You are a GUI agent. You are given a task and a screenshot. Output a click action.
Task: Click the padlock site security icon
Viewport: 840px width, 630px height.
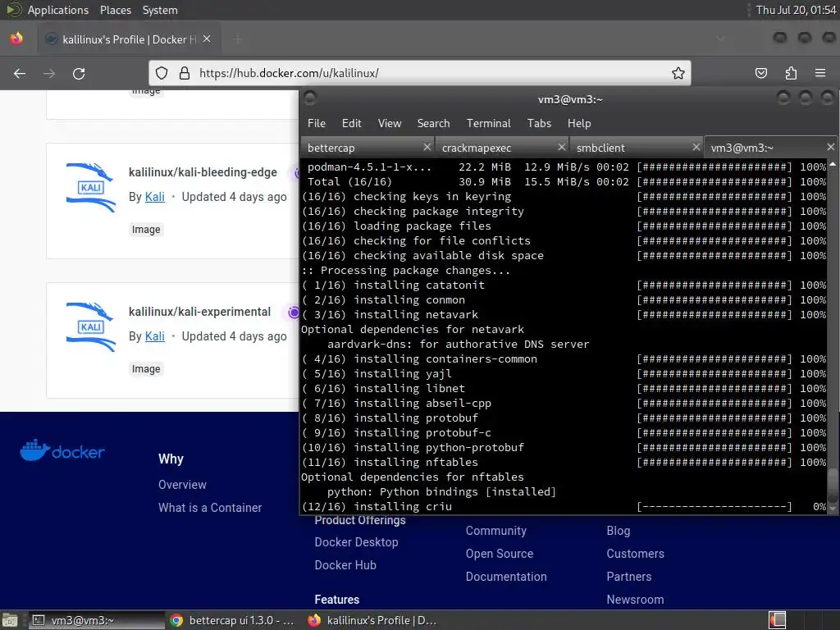point(185,73)
